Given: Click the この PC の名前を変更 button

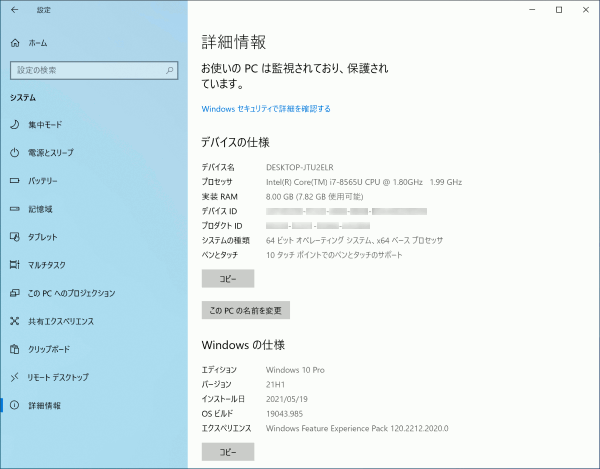Looking at the screenshot, I should 245,310.
